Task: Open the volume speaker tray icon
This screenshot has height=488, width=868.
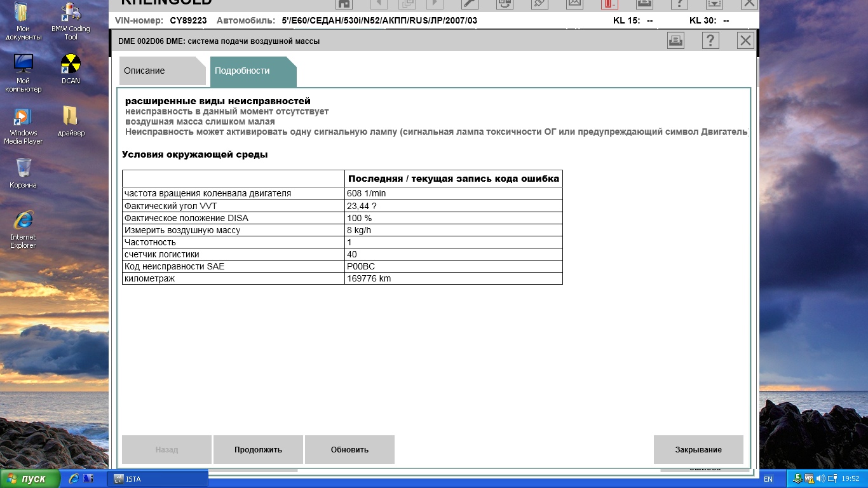Action: 820,478
